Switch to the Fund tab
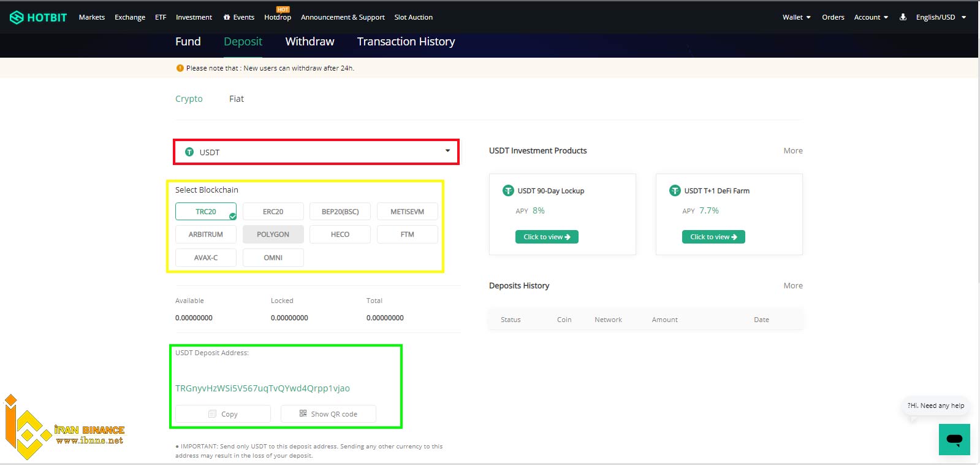This screenshot has height=465, width=980. (x=188, y=42)
